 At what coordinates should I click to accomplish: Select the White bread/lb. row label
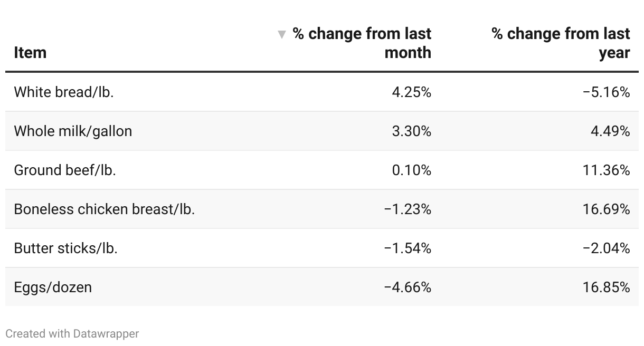(64, 92)
